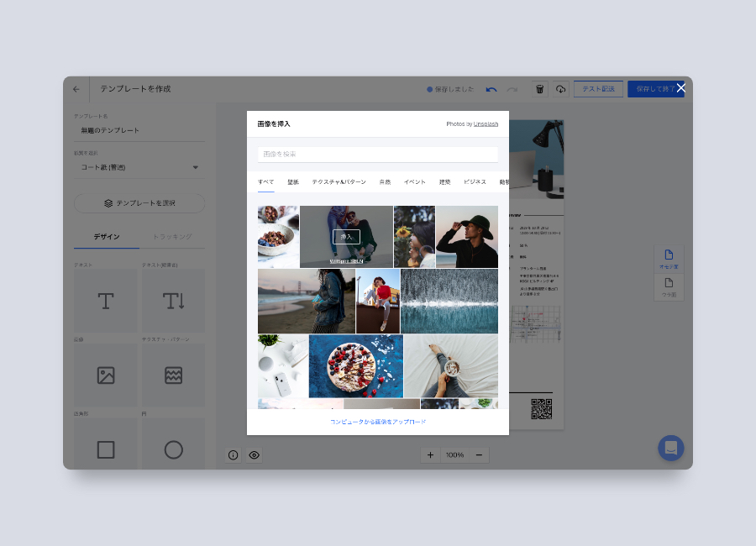Image resolution: width=756 pixels, height=546 pixels.
Task: Select the テキスト text tool tile
Action: pos(106,301)
